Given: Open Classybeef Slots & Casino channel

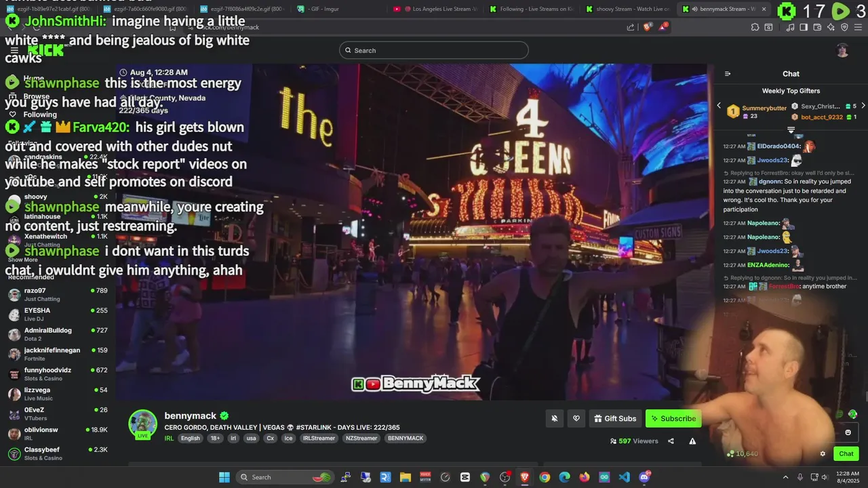Looking at the screenshot, I should [58, 453].
